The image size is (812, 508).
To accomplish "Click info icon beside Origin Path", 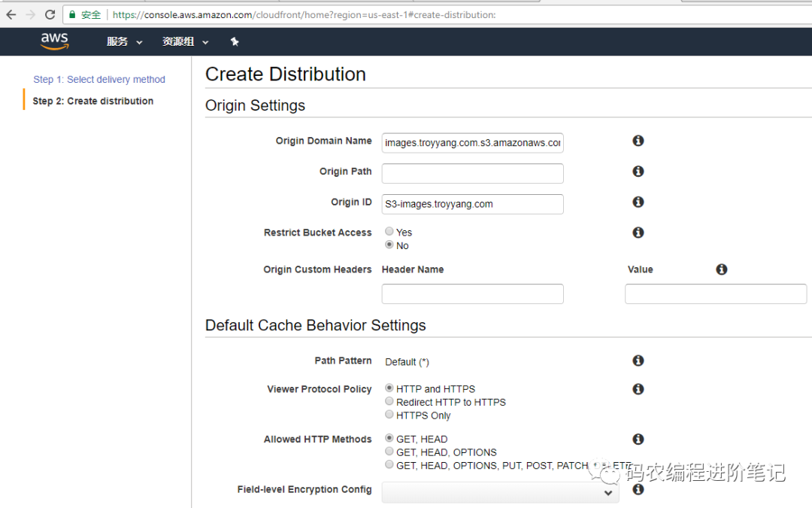I will 638,172.
